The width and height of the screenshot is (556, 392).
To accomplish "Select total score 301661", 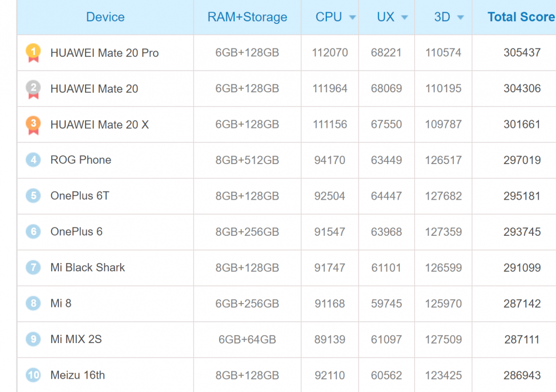I will pyautogui.click(x=522, y=124).
